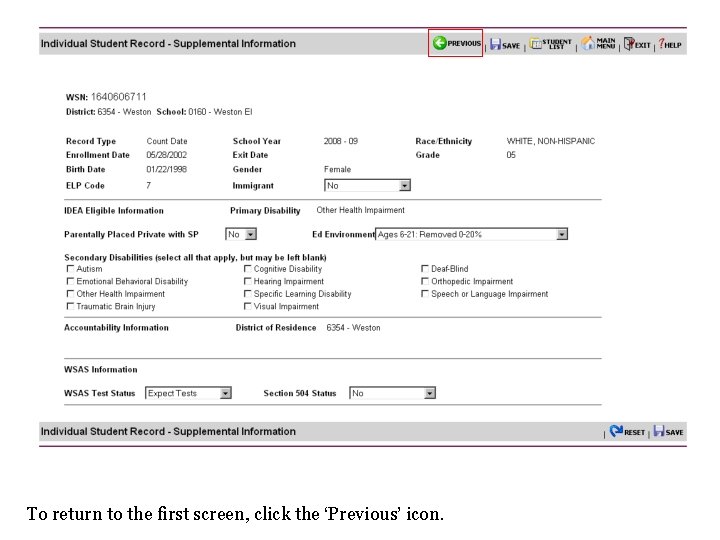Check Deaf-Blind checkbox
The height and width of the screenshot is (540, 720).
tap(425, 269)
